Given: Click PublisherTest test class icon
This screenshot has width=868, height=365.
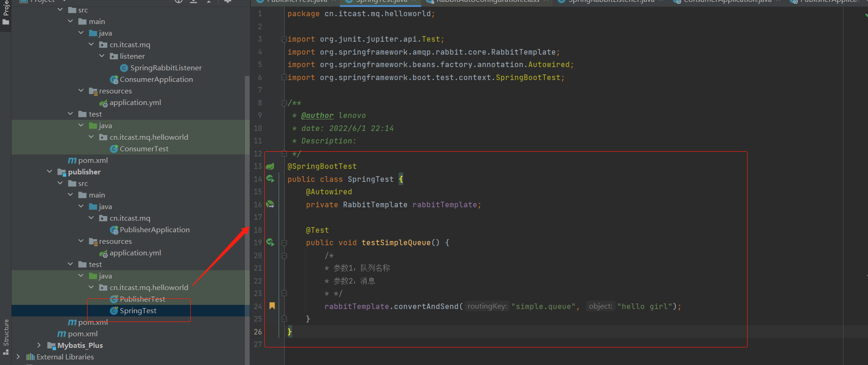Looking at the screenshot, I should [114, 299].
